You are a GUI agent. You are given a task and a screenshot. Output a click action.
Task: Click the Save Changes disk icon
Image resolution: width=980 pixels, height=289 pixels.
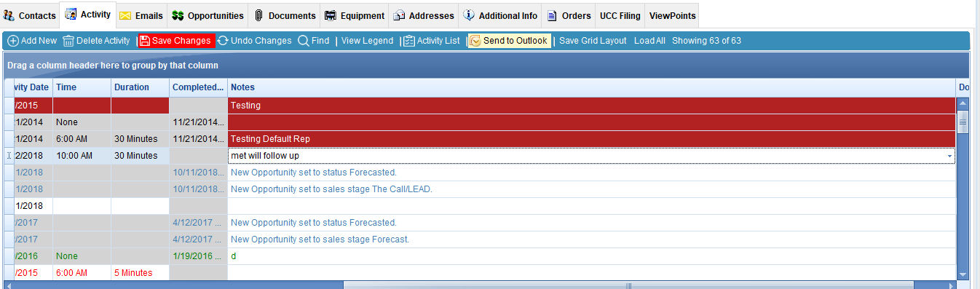144,41
